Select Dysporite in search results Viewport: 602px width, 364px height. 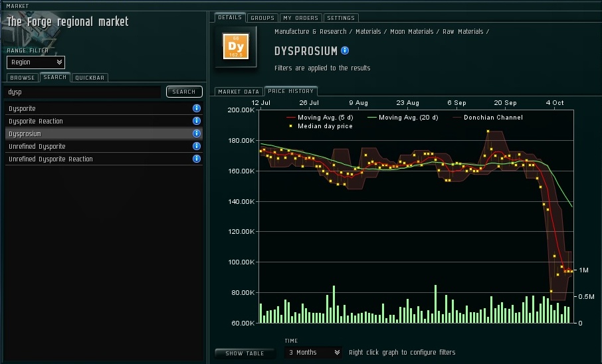click(x=103, y=108)
